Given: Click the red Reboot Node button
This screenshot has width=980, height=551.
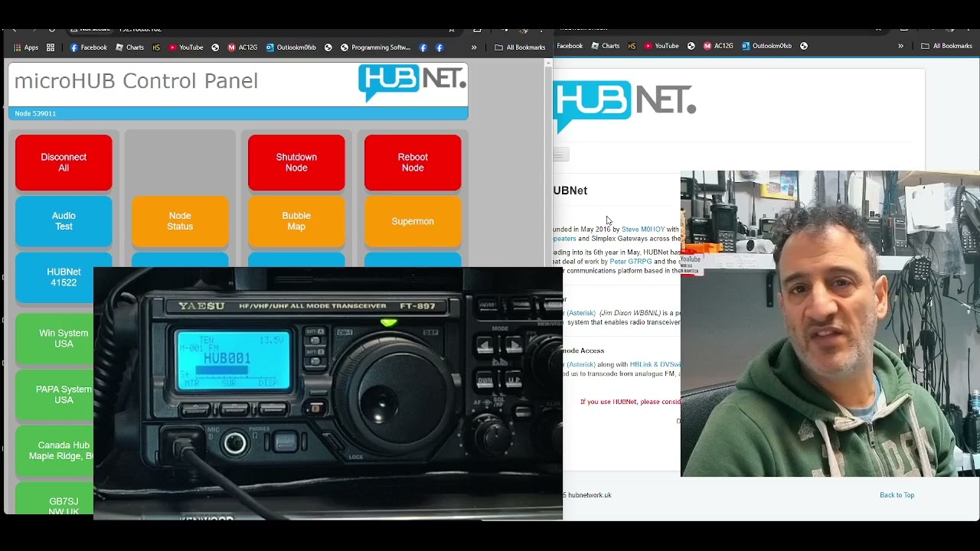Looking at the screenshot, I should (413, 162).
